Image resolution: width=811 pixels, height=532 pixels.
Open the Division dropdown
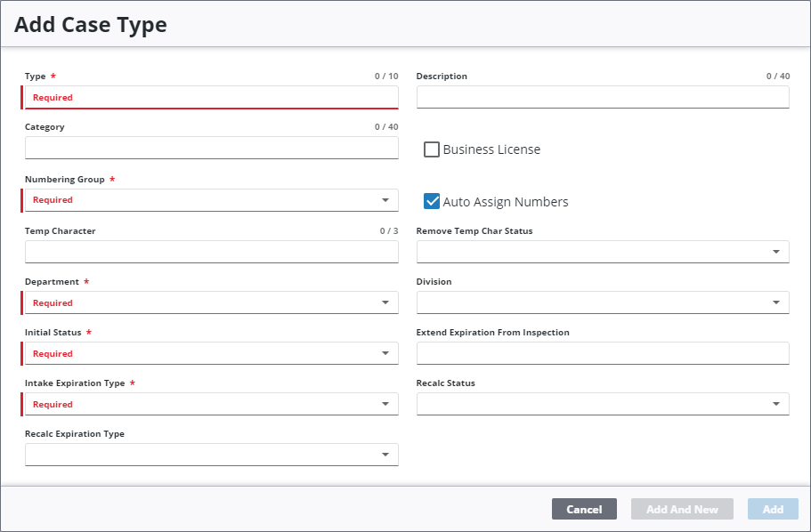[x=603, y=303]
